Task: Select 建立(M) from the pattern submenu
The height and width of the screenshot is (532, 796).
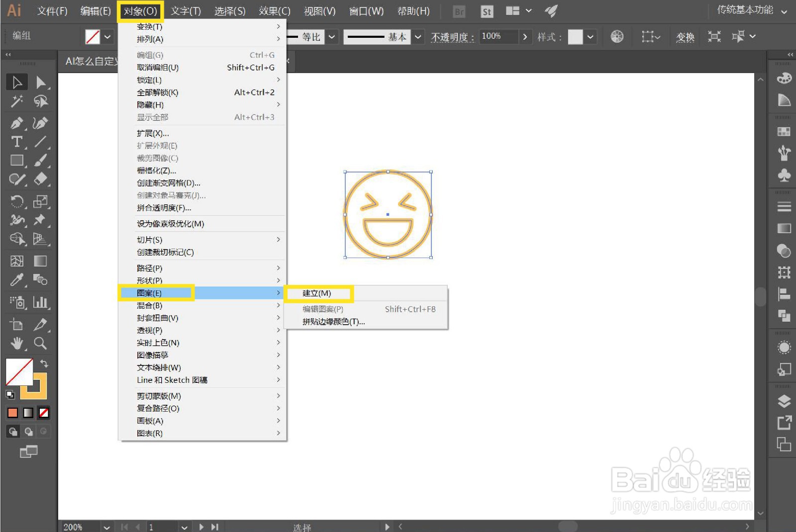Action: point(316,293)
